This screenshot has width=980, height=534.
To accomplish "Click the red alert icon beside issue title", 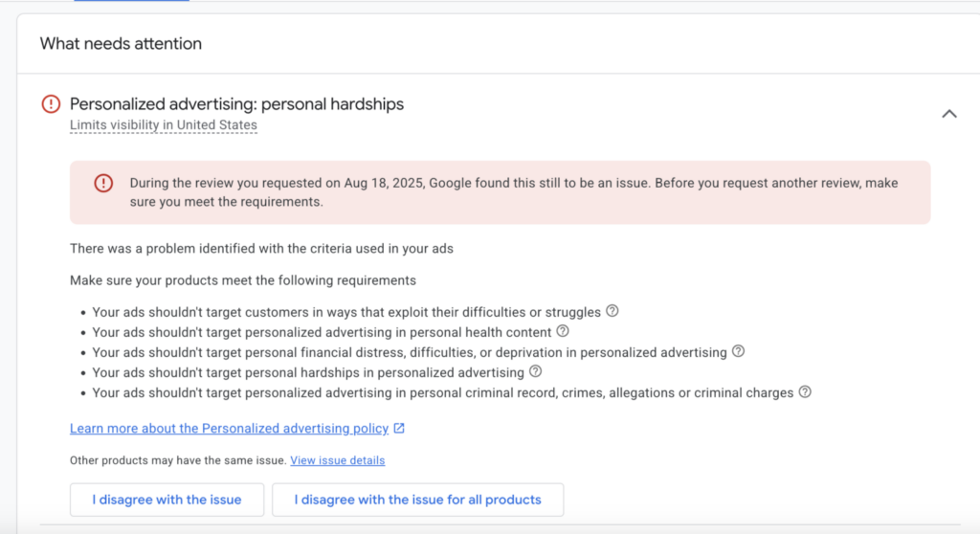I will (51, 104).
